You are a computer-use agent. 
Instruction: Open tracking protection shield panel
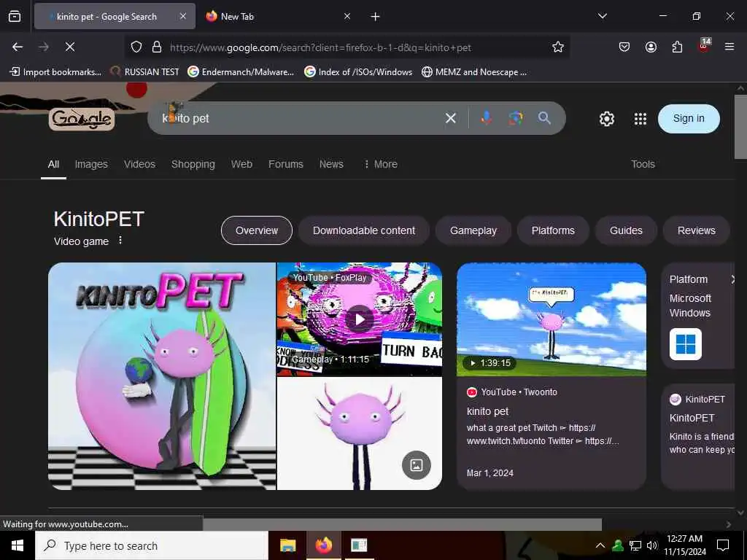136,47
